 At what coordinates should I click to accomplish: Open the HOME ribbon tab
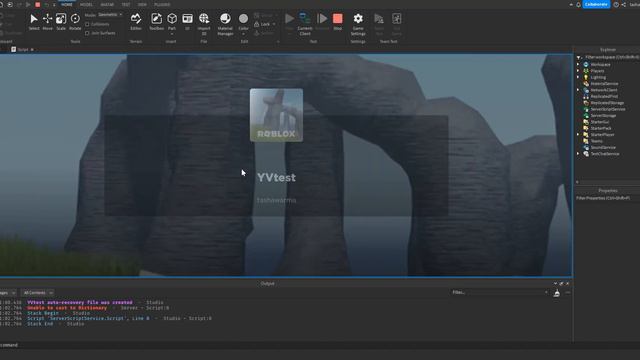coord(67,4)
